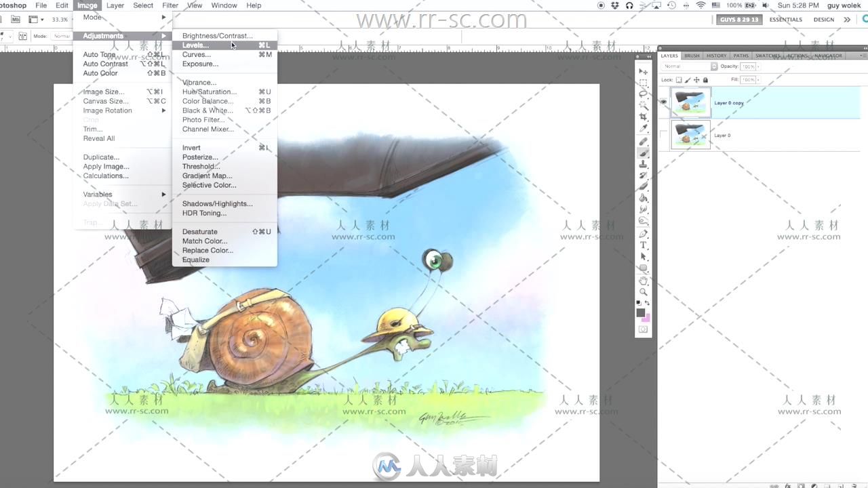Image resolution: width=868 pixels, height=488 pixels.
Task: Open the Mini Bridge icon in top bar
Action: click(16, 20)
